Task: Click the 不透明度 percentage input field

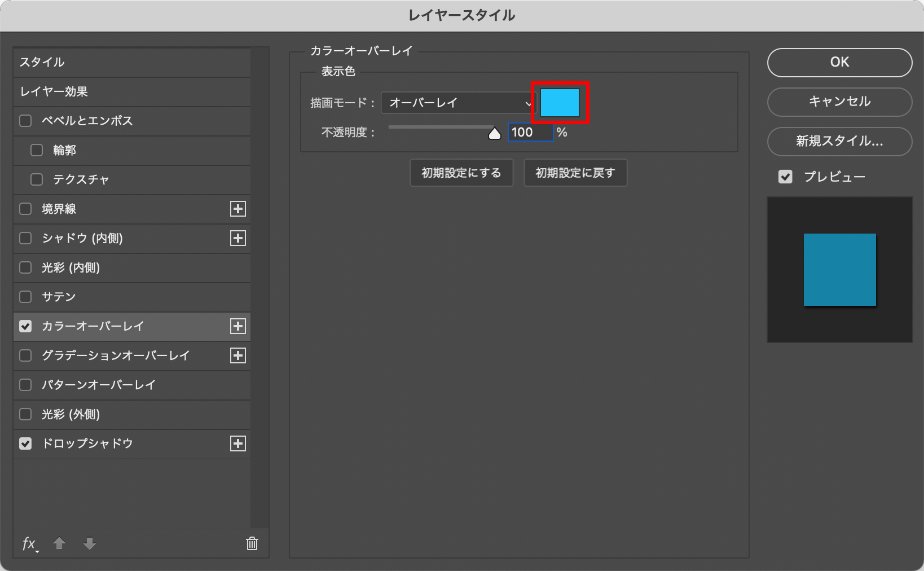Action: [x=530, y=133]
